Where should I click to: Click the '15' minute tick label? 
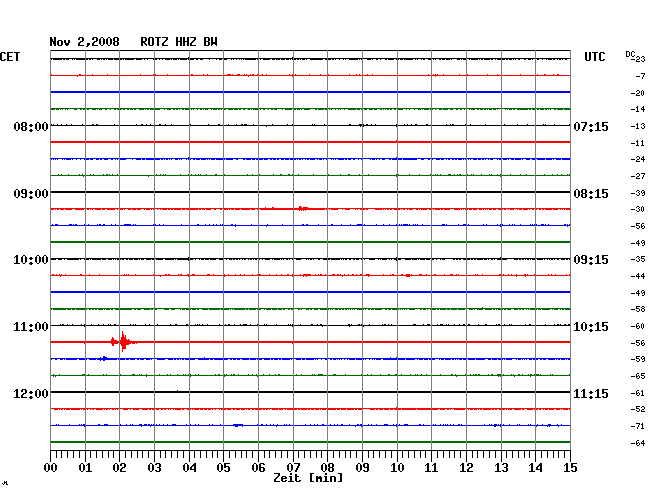pyautogui.click(x=570, y=468)
